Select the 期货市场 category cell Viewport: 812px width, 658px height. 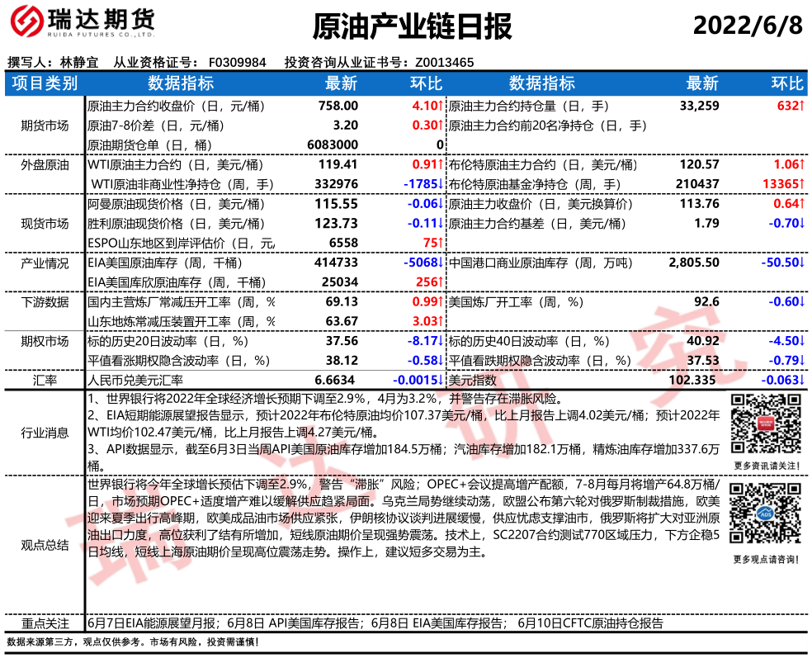[x=45, y=125]
